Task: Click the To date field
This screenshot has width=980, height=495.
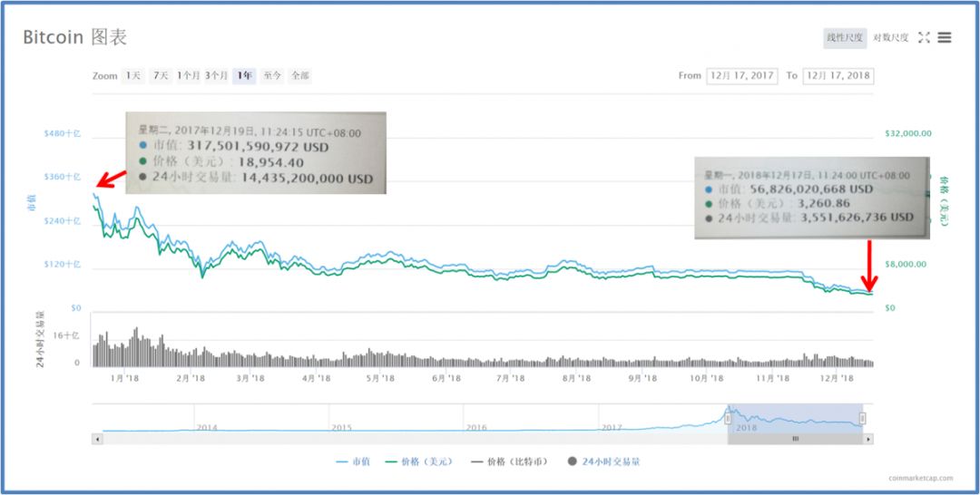Action: [x=838, y=76]
